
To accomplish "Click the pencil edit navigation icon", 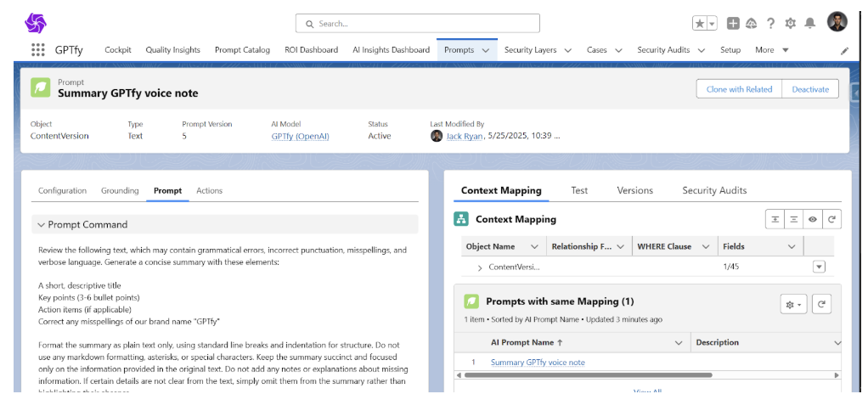I will tap(845, 50).
